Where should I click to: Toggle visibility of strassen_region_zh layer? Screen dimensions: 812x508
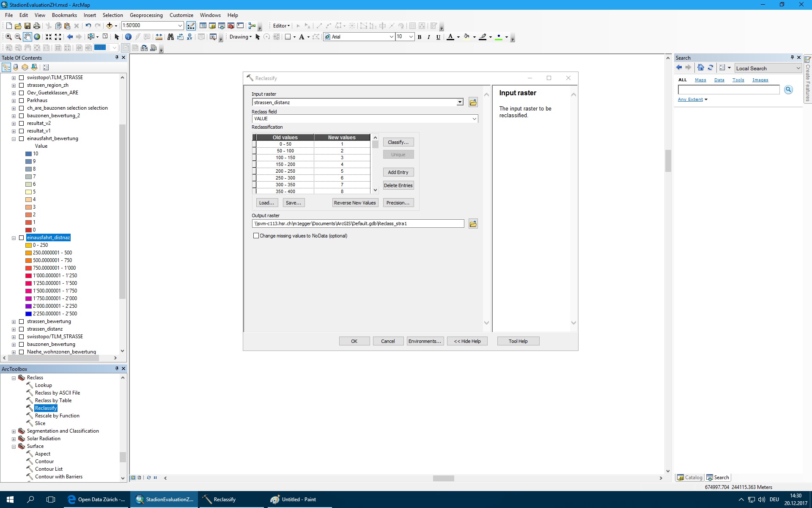click(x=21, y=85)
